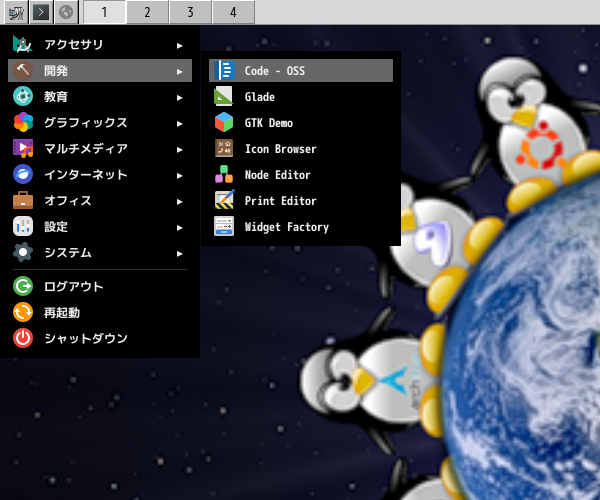Click the Widget Factory icon
Image resolution: width=600 pixels, height=500 pixels.
pyautogui.click(x=224, y=226)
